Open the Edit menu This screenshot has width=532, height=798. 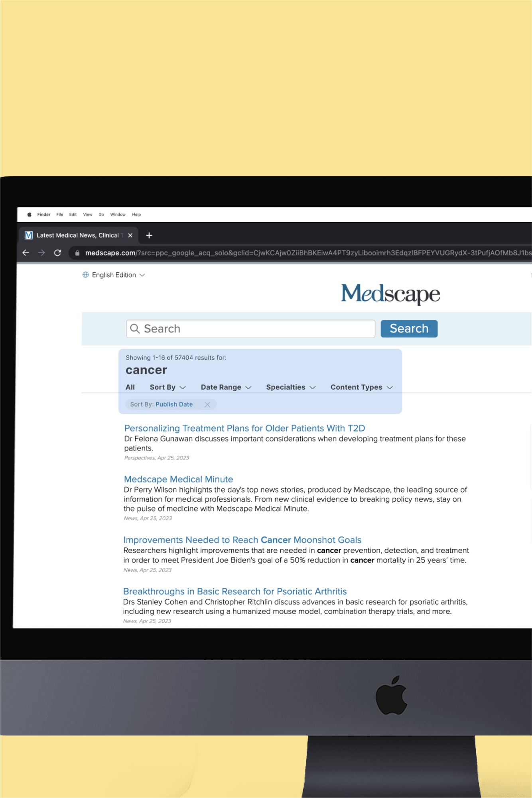click(x=73, y=215)
